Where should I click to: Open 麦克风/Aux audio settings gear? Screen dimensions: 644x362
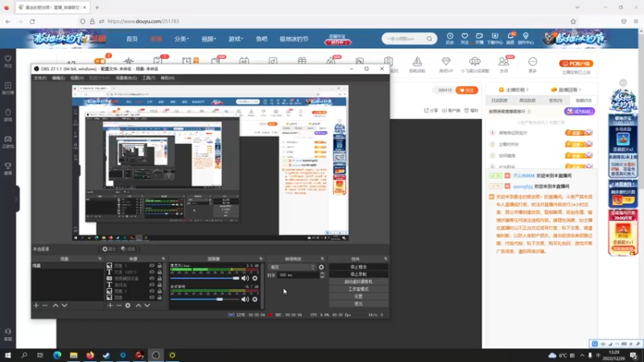coord(255,278)
